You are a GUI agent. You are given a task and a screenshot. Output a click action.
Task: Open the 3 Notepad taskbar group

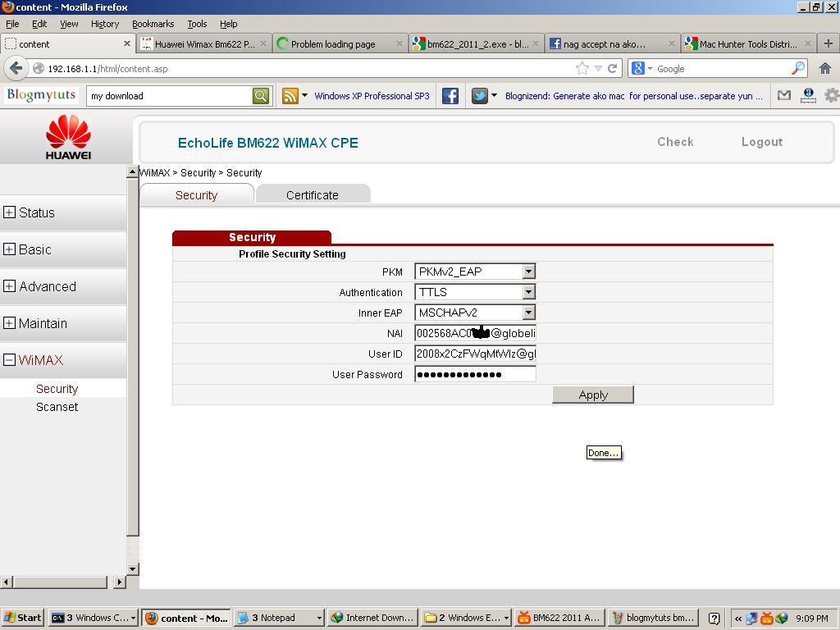279,618
